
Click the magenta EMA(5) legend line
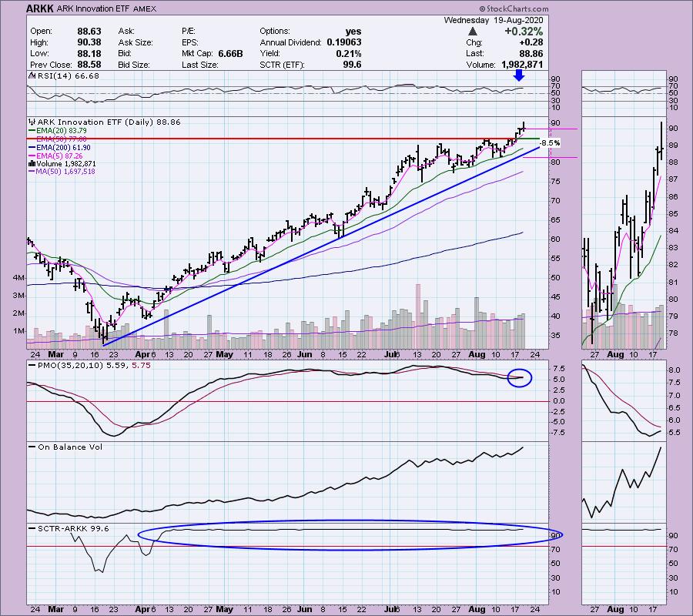point(32,156)
